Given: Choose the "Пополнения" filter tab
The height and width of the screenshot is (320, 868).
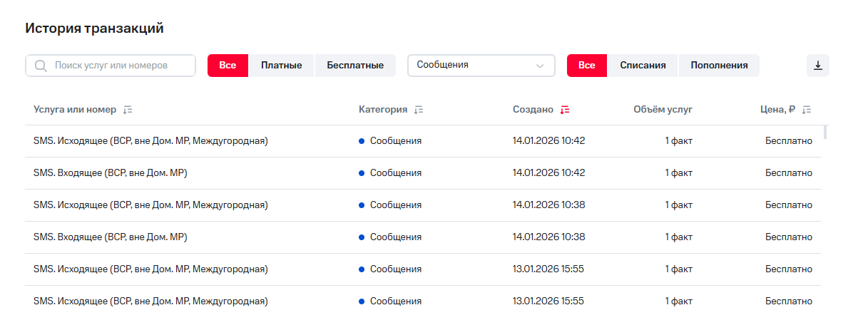Looking at the screenshot, I should pyautogui.click(x=719, y=66).
